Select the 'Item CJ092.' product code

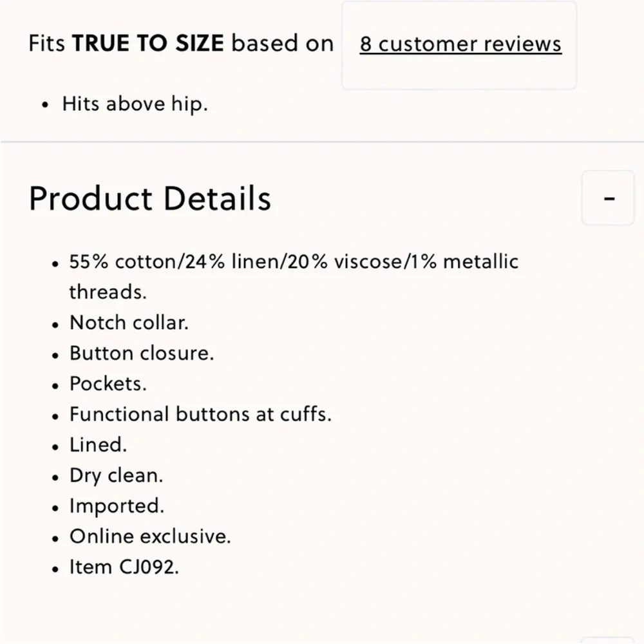coord(124,567)
